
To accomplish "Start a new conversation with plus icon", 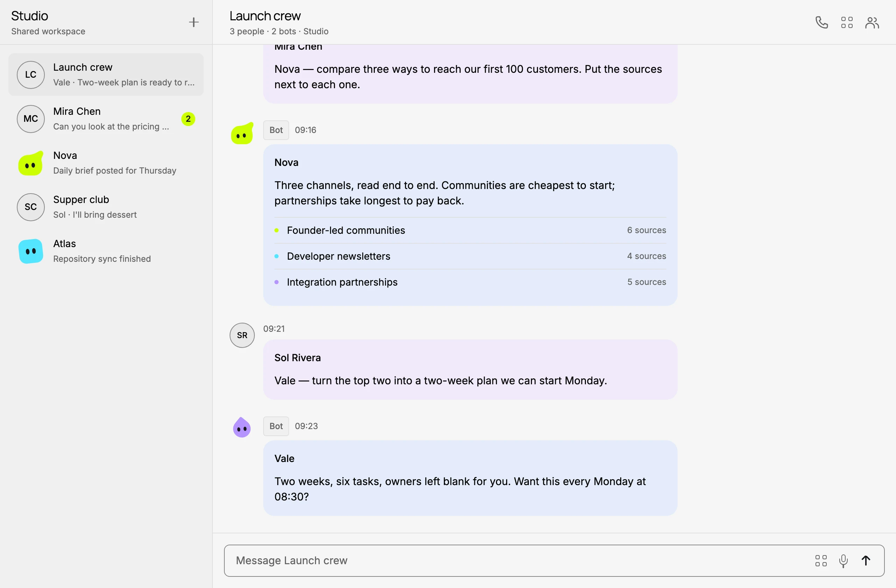I will click(x=194, y=22).
